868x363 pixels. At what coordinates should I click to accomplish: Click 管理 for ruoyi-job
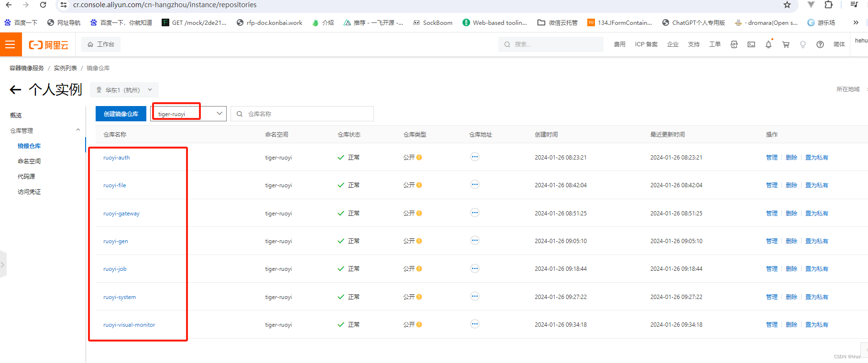[772, 269]
